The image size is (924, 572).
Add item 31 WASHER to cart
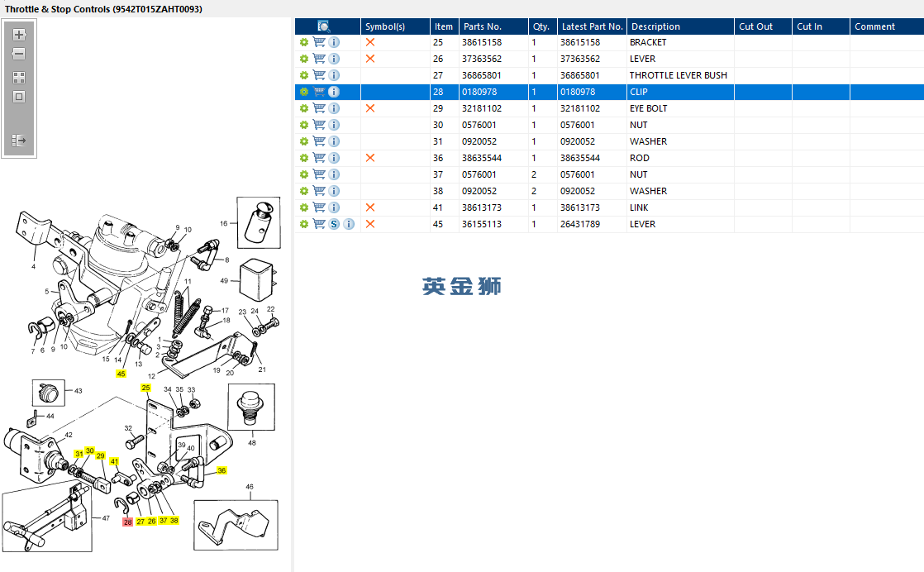point(319,141)
